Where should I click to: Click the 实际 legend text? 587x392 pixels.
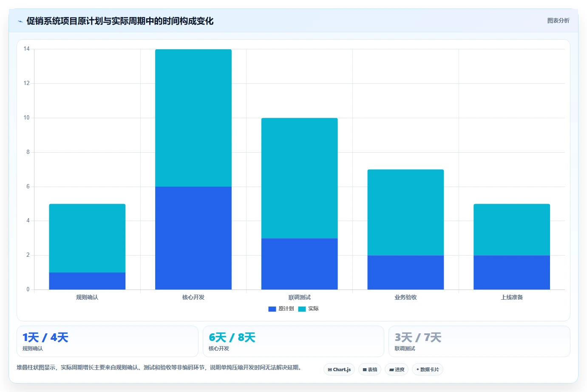click(x=313, y=309)
